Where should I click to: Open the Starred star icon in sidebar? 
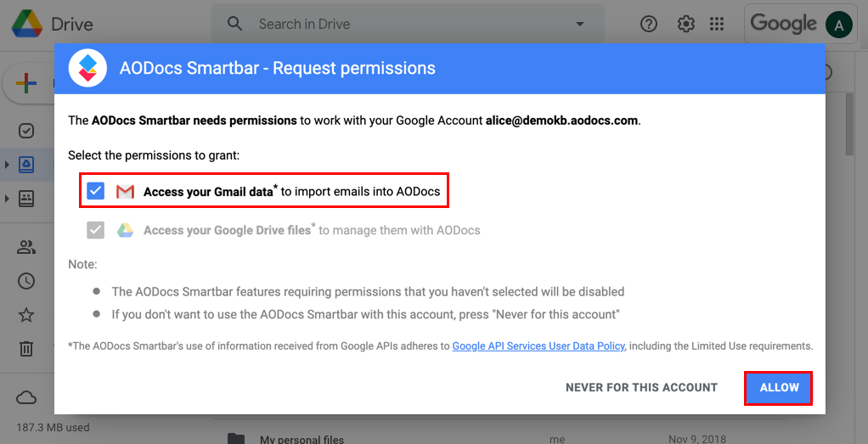tap(26, 315)
